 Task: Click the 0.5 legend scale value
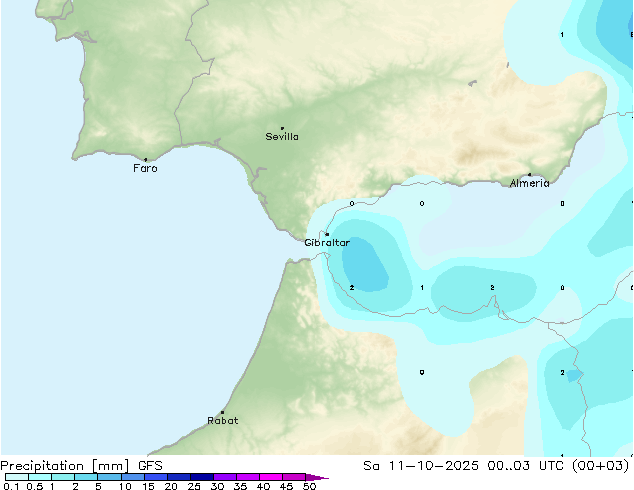click(x=35, y=486)
